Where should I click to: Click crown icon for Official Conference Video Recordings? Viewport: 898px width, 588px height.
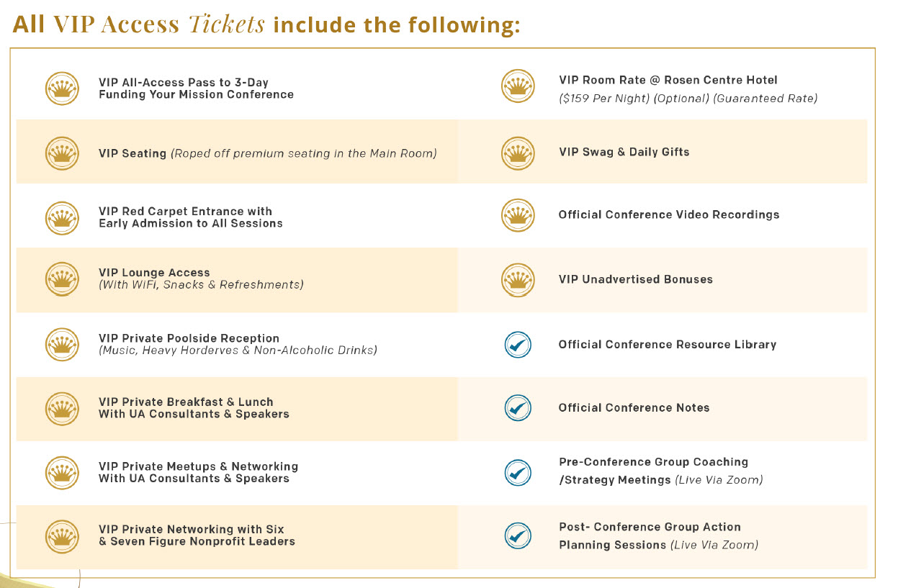click(518, 214)
